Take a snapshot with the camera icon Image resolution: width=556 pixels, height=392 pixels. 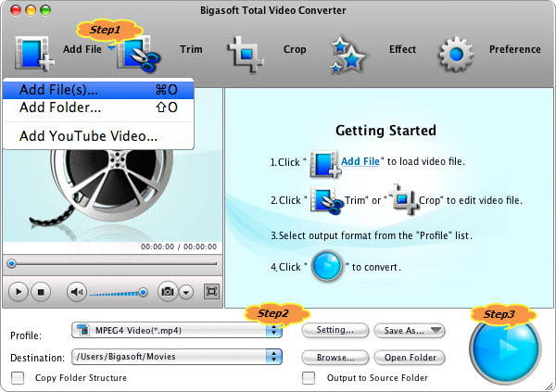pyautogui.click(x=168, y=292)
